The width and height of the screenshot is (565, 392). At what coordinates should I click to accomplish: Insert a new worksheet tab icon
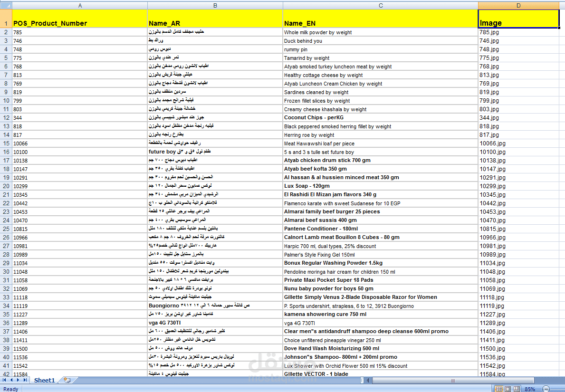67,380
